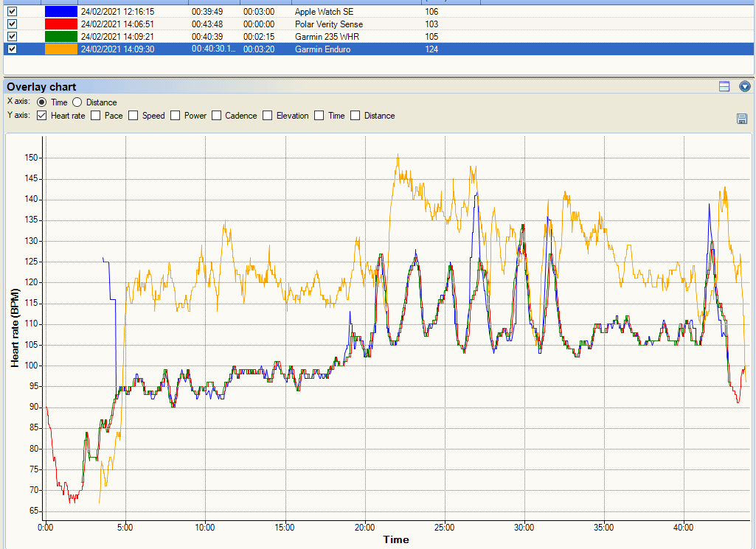
Task: Uncheck the Apple Watch SE activity
Action: pyautogui.click(x=11, y=12)
